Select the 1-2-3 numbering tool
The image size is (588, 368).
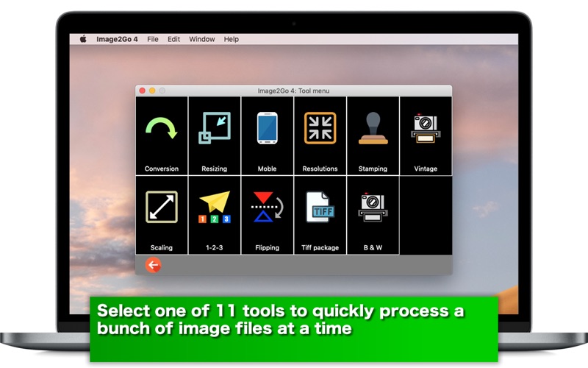215,215
